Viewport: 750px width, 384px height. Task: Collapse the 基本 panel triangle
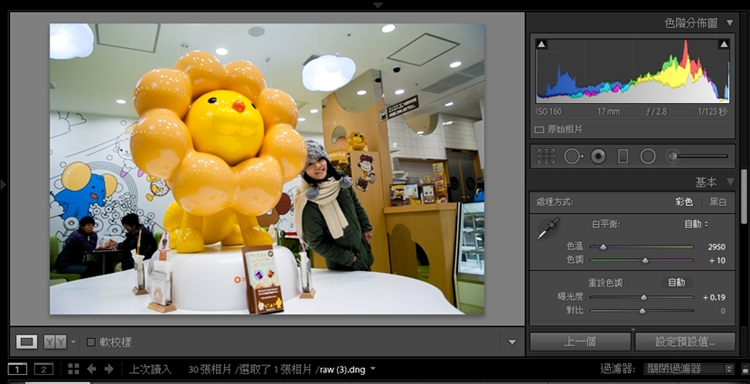(x=729, y=182)
